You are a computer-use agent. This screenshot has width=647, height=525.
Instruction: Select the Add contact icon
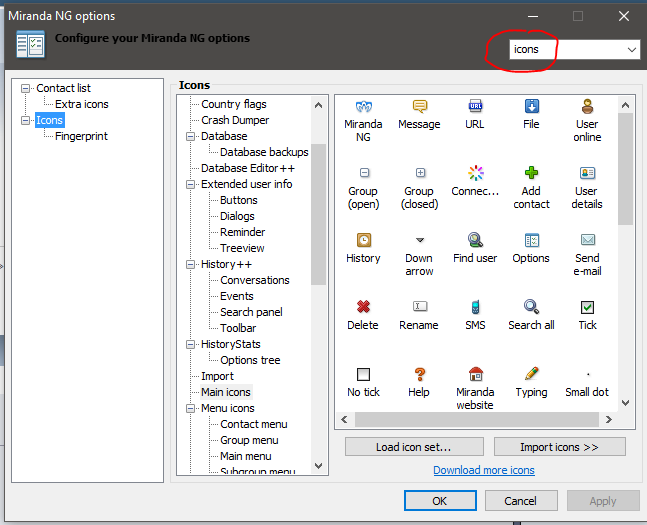[531, 173]
